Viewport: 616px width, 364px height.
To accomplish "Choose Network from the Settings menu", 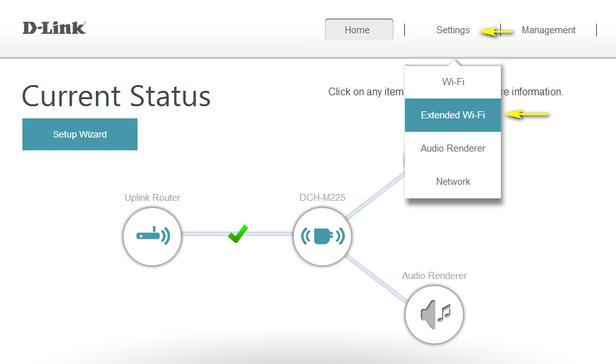I will 453,182.
